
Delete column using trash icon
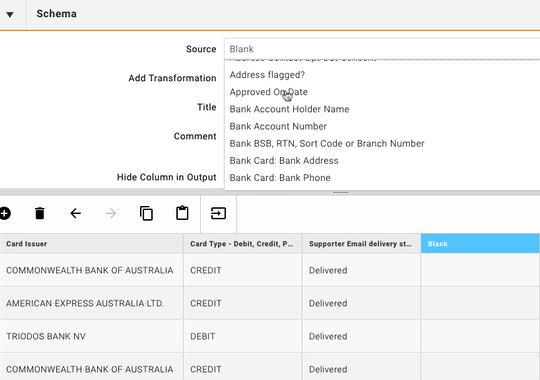tap(40, 213)
